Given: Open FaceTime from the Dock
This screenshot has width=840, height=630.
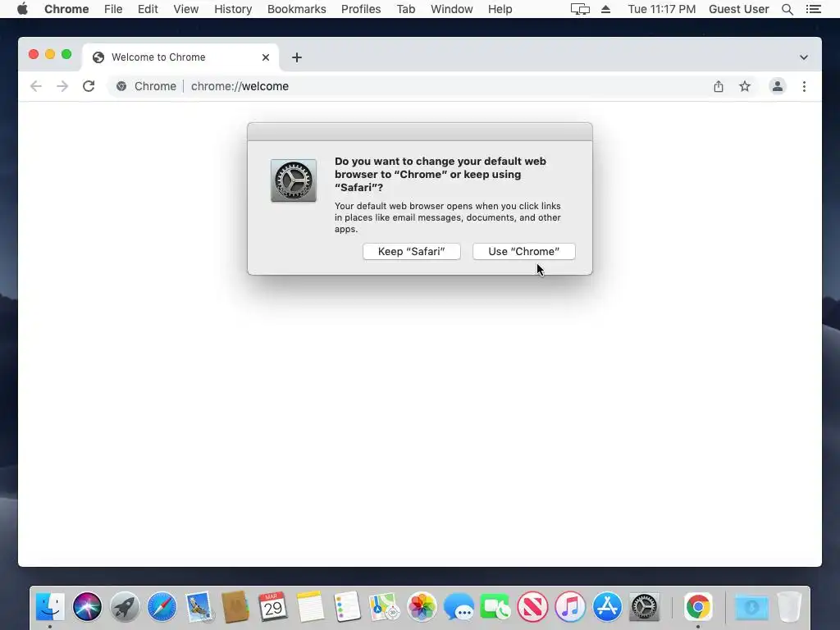Looking at the screenshot, I should 495,607.
